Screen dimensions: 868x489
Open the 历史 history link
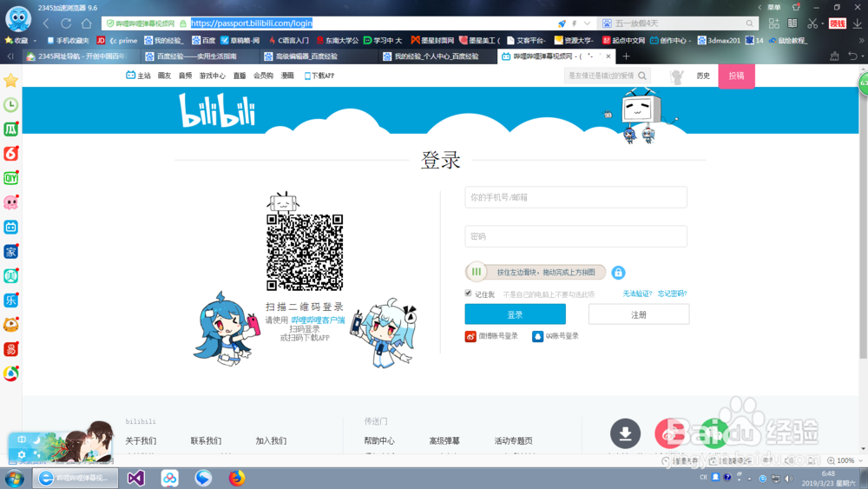tap(703, 76)
